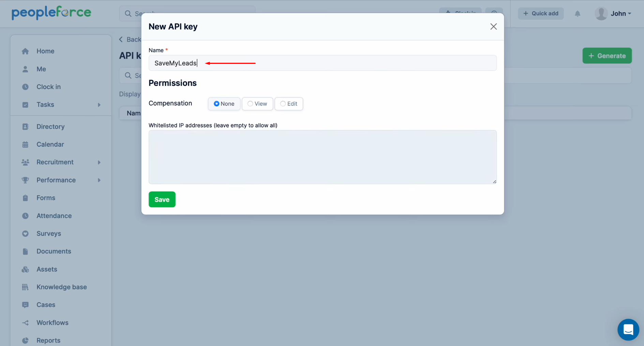
Task: Select None for Compensation permission
Action: tap(216, 104)
